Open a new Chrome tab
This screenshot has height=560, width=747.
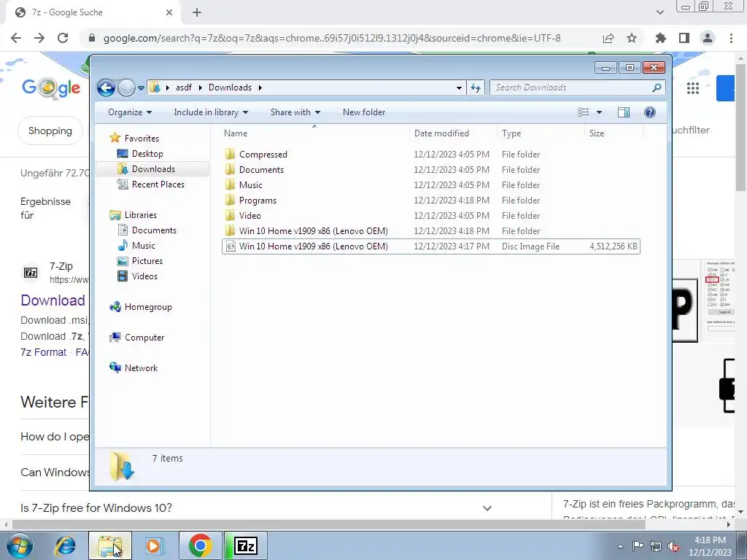click(x=197, y=12)
